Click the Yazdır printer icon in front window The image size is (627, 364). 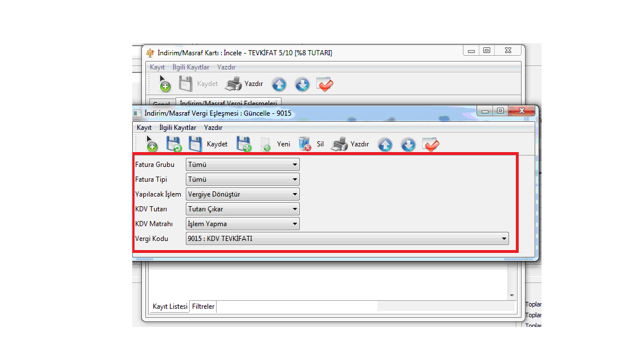point(339,144)
